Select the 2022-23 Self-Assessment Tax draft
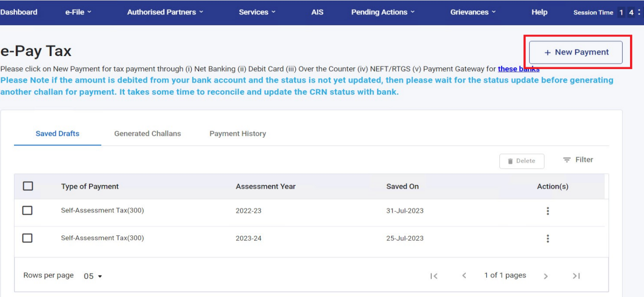644x297 pixels. pyautogui.click(x=28, y=211)
